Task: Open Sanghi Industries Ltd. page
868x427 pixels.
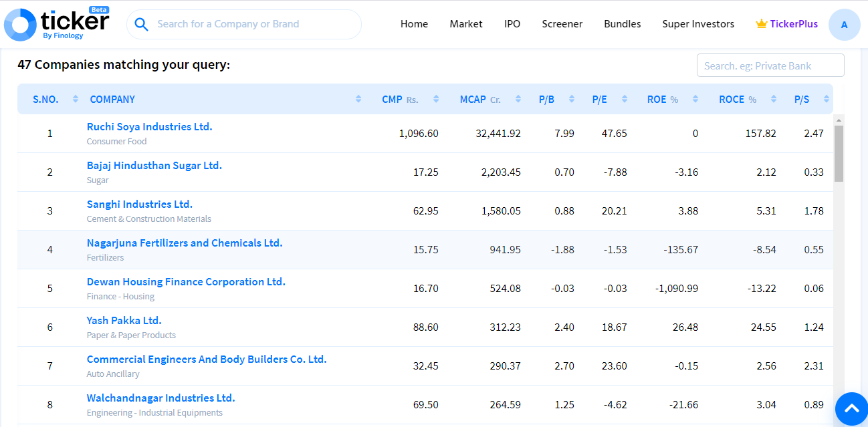Action: point(140,204)
